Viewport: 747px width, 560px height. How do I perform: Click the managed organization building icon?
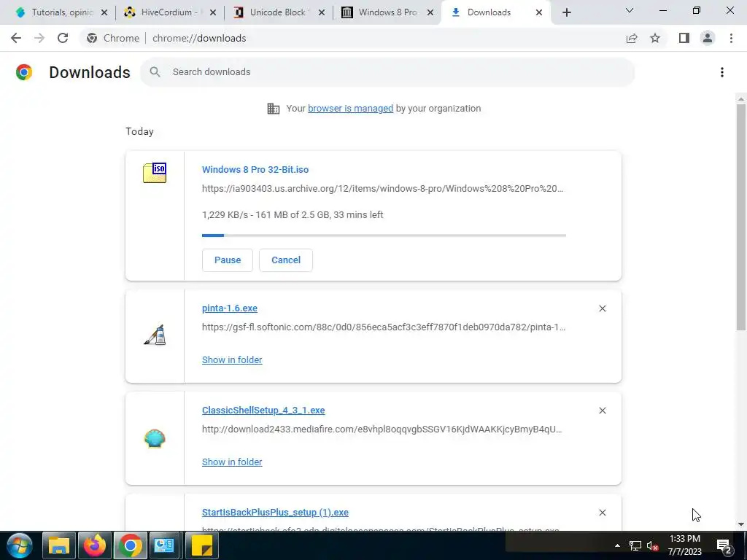point(274,109)
